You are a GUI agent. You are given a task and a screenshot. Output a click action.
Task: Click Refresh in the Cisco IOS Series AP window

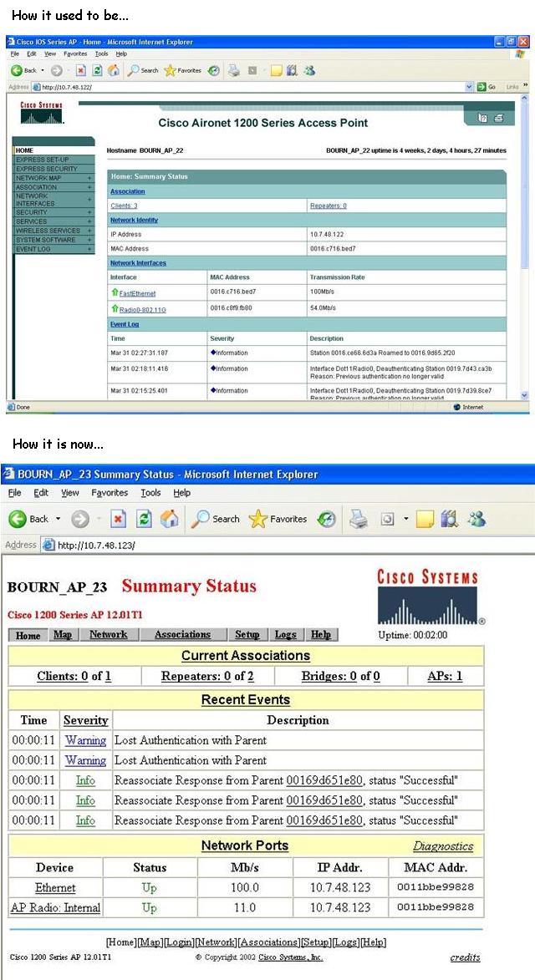point(98,71)
